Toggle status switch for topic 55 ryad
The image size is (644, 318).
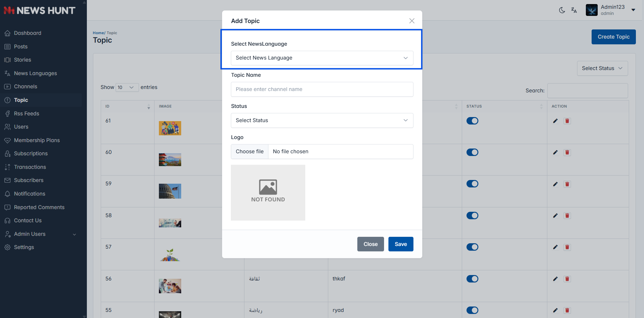pyautogui.click(x=472, y=310)
